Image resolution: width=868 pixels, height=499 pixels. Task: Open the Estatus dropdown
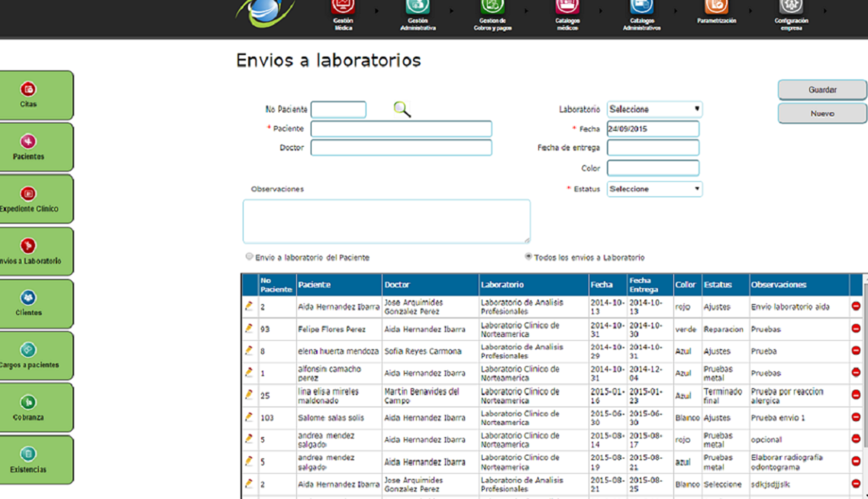click(x=654, y=189)
